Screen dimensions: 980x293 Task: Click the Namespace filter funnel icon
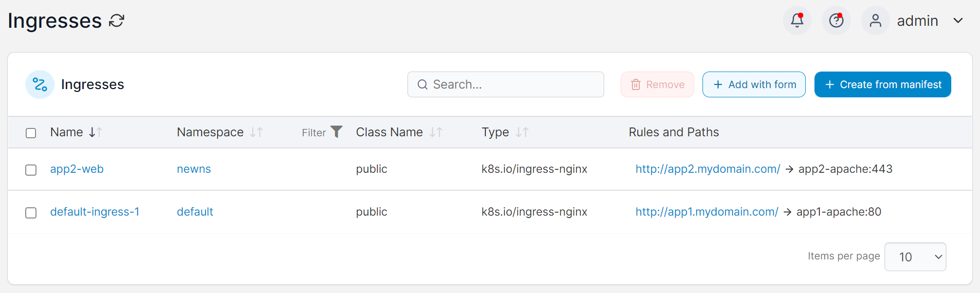pos(336,132)
